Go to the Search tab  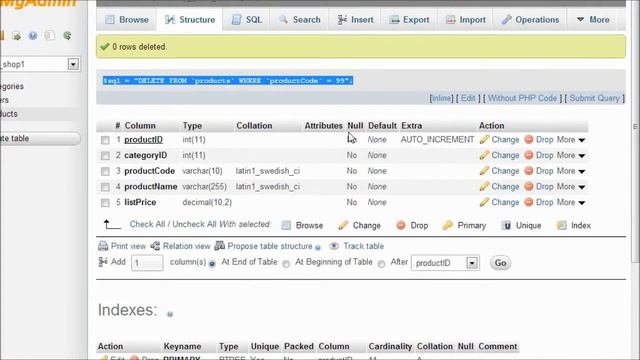(x=299, y=20)
